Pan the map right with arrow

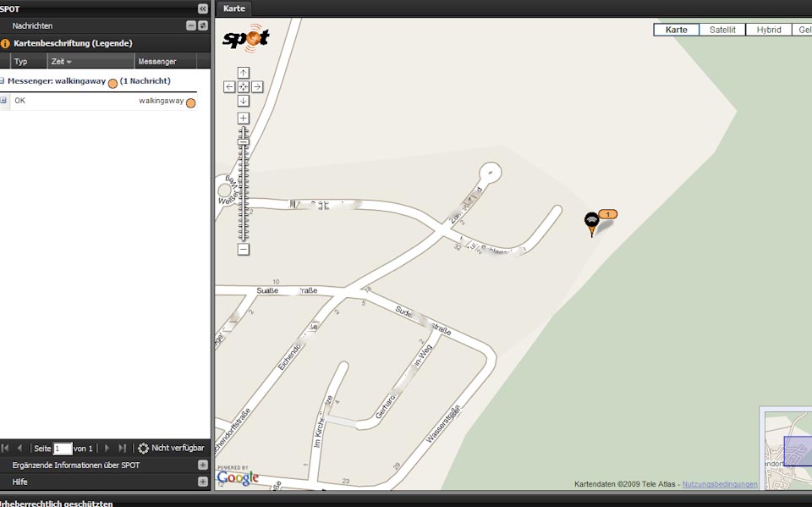(258, 86)
